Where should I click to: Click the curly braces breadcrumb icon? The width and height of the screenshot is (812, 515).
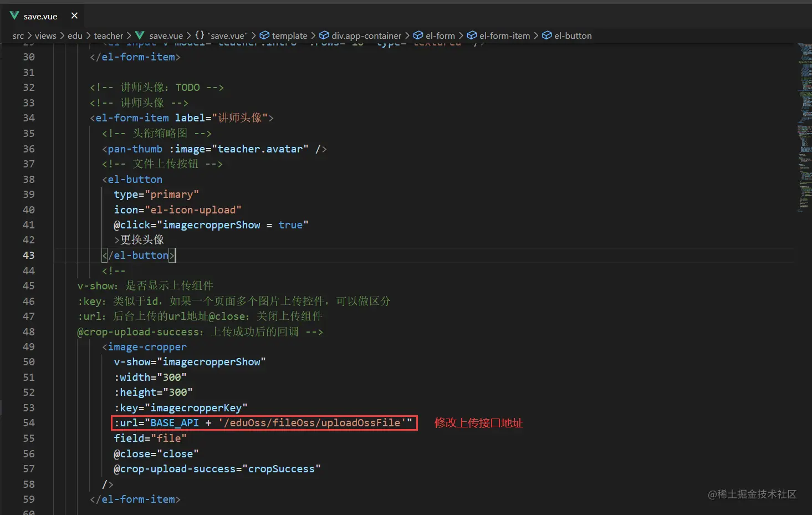click(200, 35)
